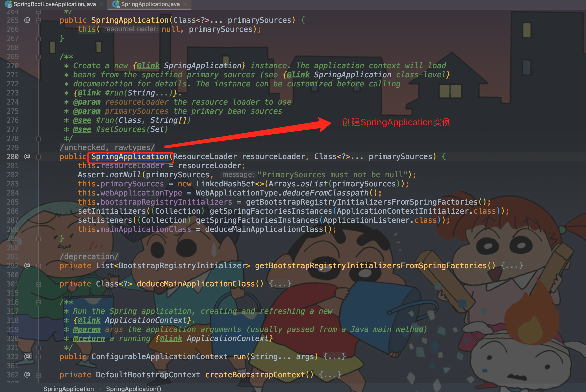Click the gutter @ icon on line 362
The height and width of the screenshot is (392, 586).
[x=27, y=375]
